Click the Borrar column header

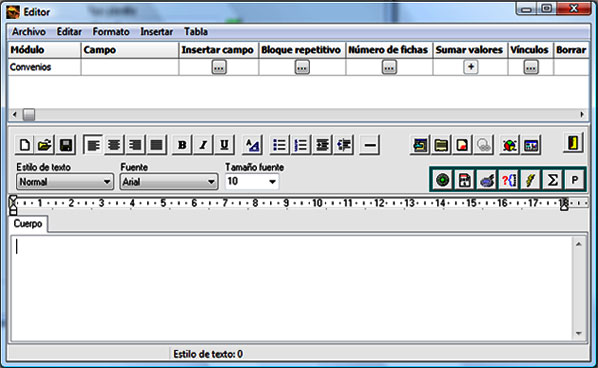click(x=571, y=50)
